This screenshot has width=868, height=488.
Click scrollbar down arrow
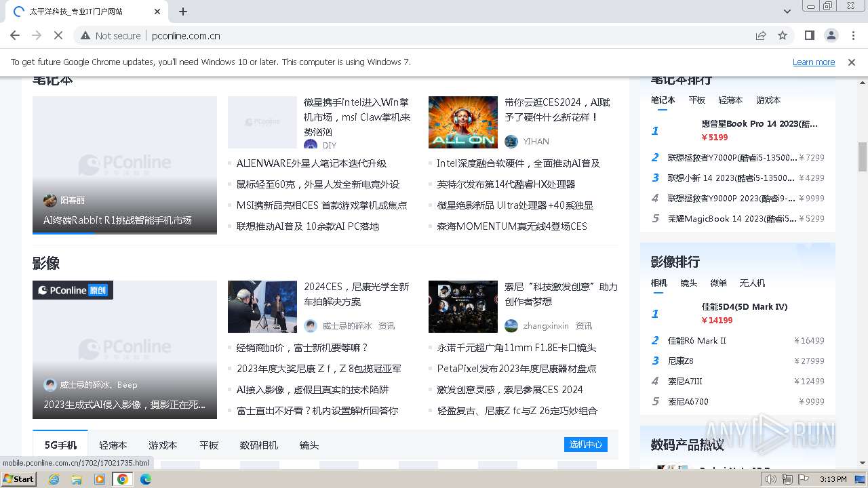point(862,463)
